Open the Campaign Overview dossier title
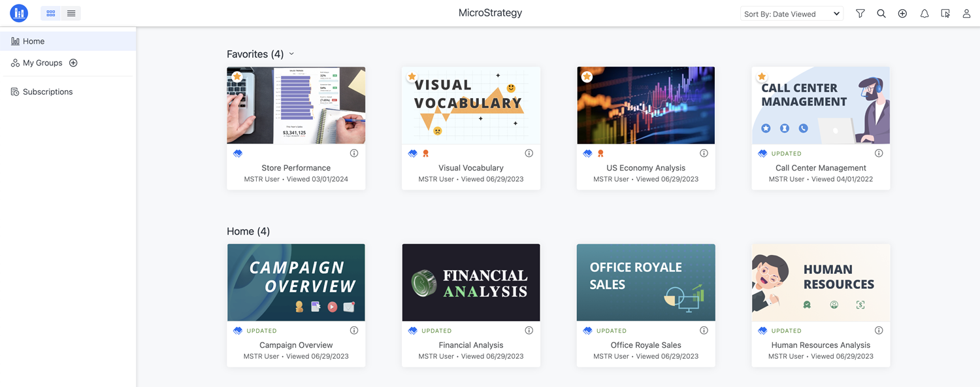This screenshot has height=387, width=980. coord(296,345)
